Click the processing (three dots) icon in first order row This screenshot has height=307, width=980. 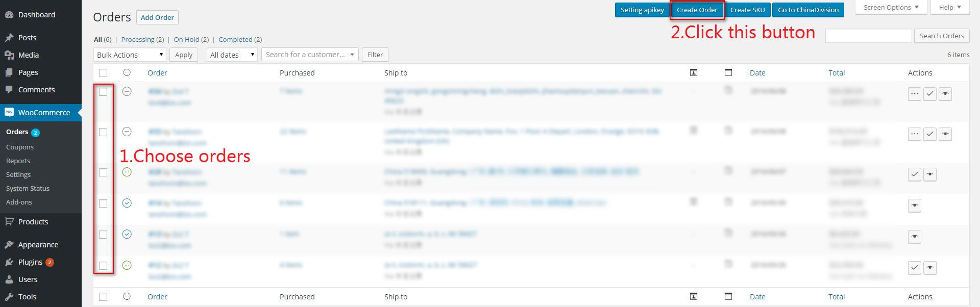[914, 94]
